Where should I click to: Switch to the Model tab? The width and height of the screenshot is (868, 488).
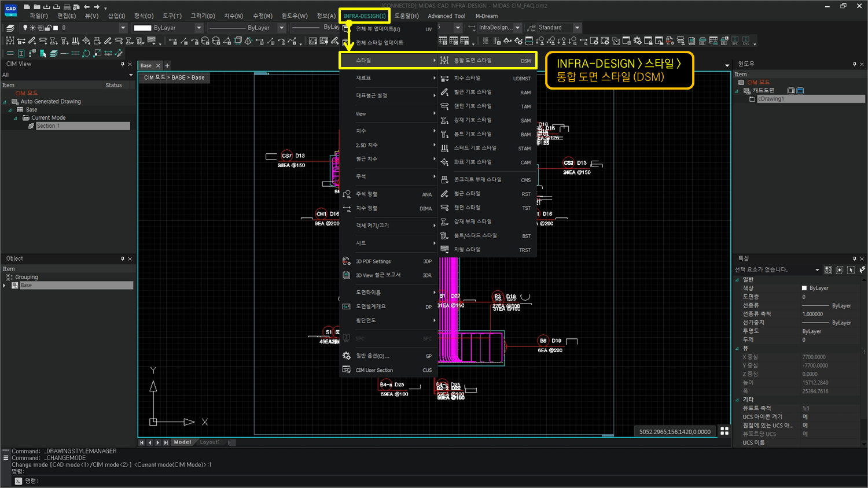182,442
